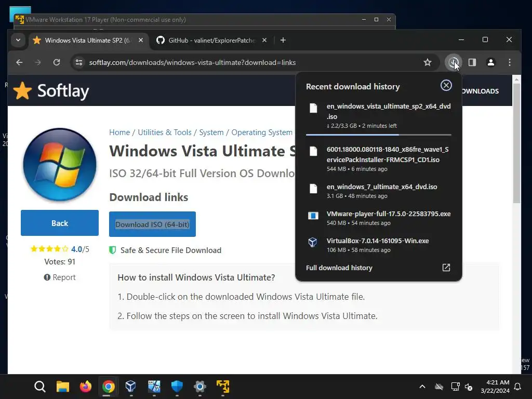Open the Operating System breadcrumb link
The image size is (532, 399).
[x=262, y=132]
